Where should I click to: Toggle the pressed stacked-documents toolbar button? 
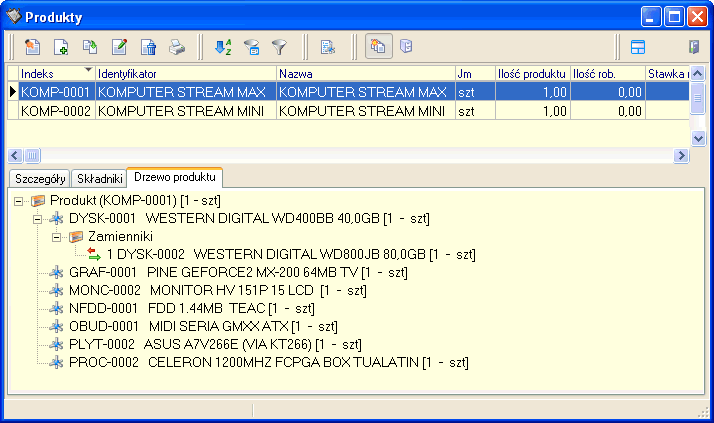tap(378, 46)
